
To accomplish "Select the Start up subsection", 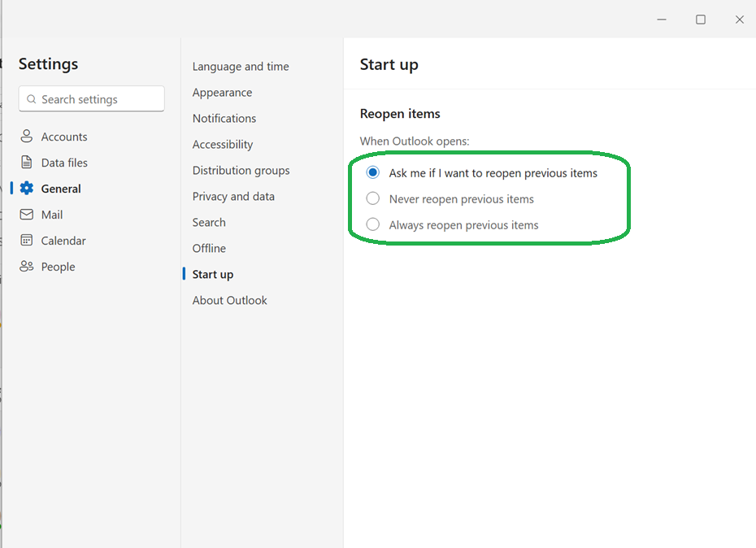I will [x=213, y=275].
